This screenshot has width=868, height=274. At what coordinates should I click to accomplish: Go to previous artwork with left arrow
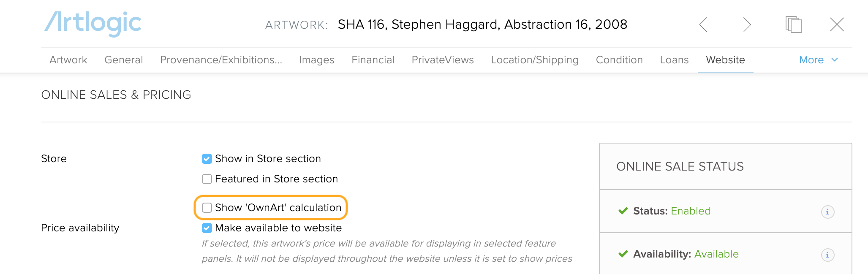tap(703, 24)
